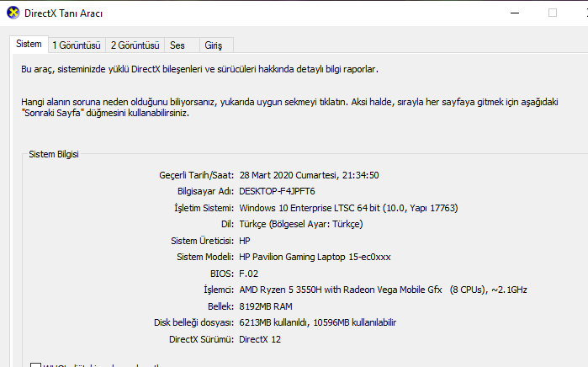The width and height of the screenshot is (588, 367).
Task: Click the date value 28 Mart 2020 Cumartesi
Action: pyautogui.click(x=309, y=175)
